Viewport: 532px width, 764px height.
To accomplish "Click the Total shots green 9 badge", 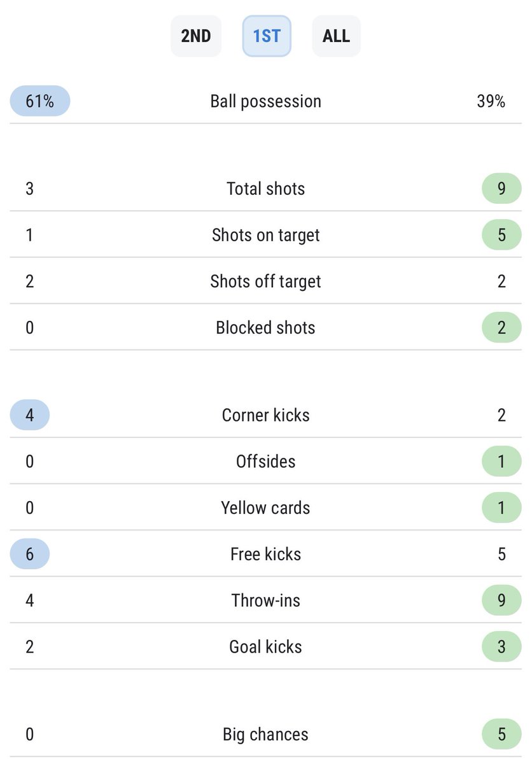I will point(501,188).
